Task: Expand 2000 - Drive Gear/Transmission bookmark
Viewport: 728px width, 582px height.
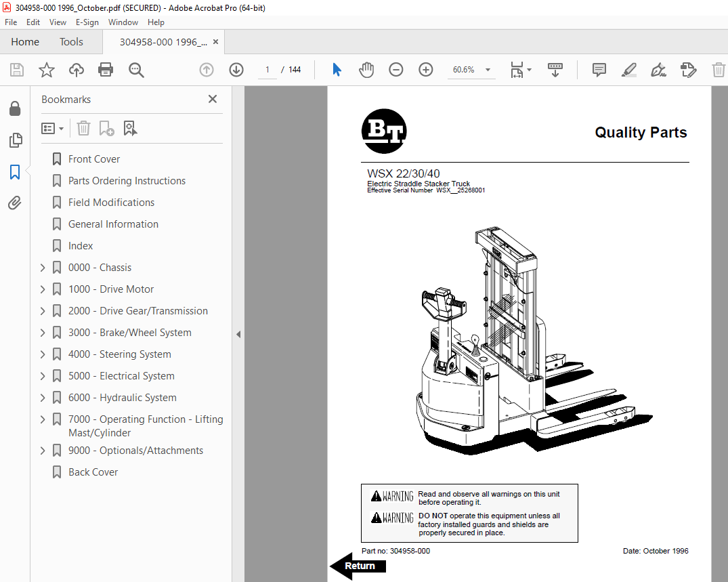Action: click(x=43, y=311)
